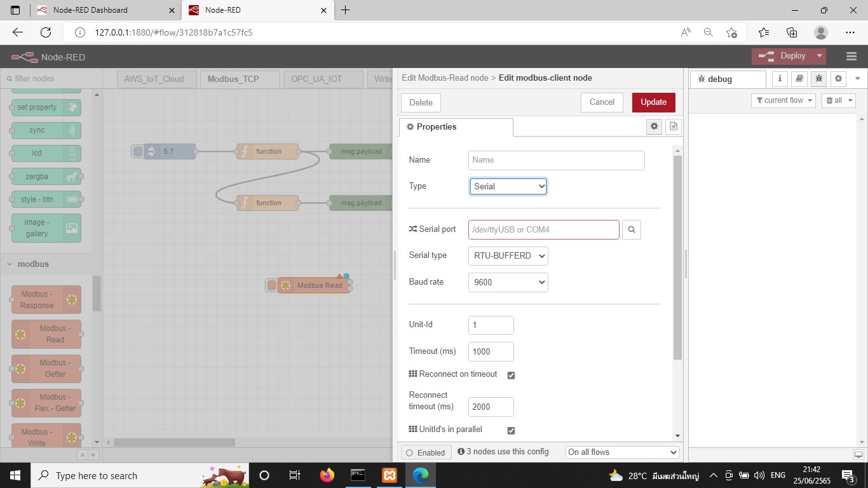
Task: Open XAMPP from the taskbar
Action: click(390, 475)
